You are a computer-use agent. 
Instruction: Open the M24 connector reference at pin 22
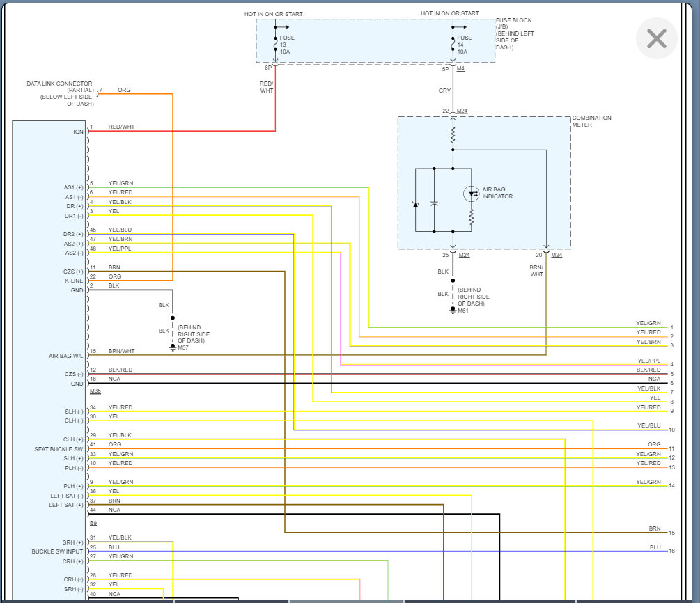(x=462, y=111)
